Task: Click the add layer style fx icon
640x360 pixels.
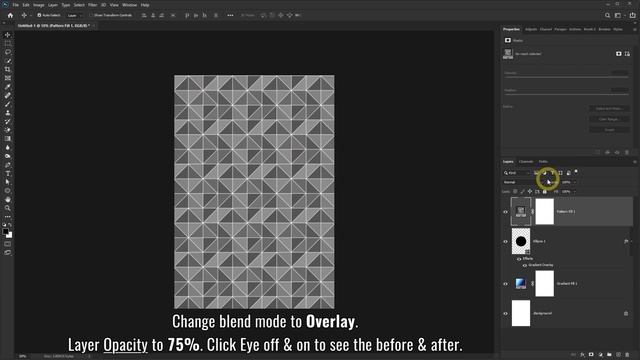Action: tap(582, 355)
